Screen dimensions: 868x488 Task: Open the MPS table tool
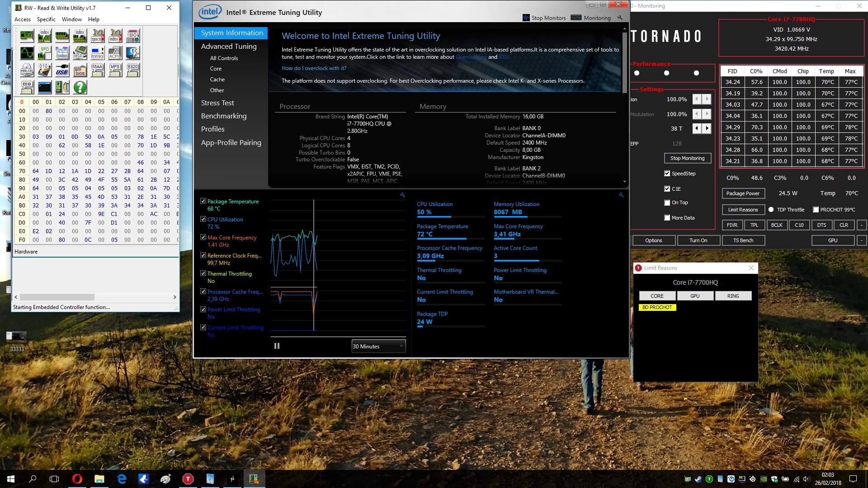(x=115, y=70)
